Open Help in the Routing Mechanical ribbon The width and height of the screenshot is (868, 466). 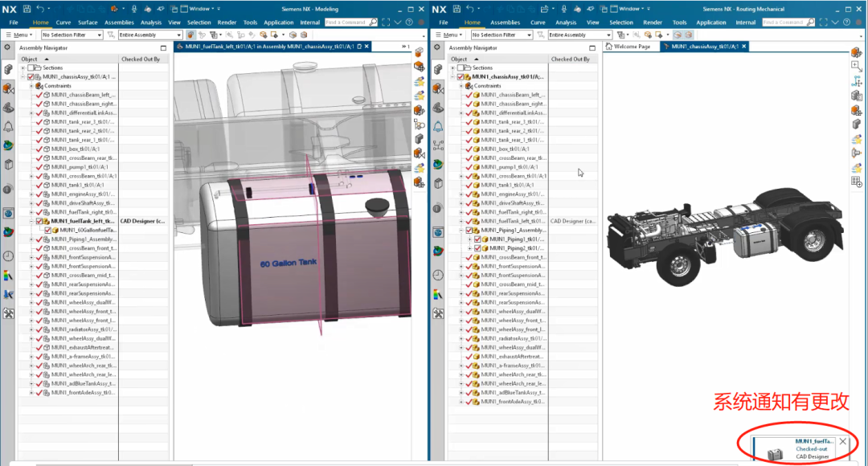click(x=846, y=22)
